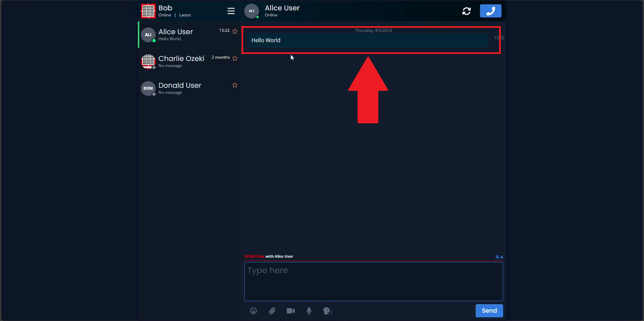This screenshot has width=644, height=321.
Task: Click the OZEKI Chat link
Action: click(x=254, y=256)
